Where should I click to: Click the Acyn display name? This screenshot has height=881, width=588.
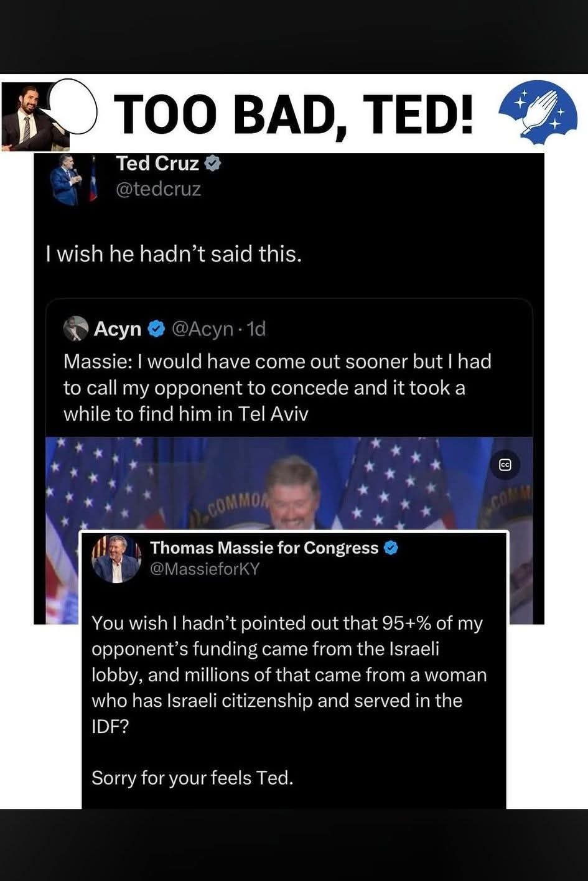(x=118, y=329)
